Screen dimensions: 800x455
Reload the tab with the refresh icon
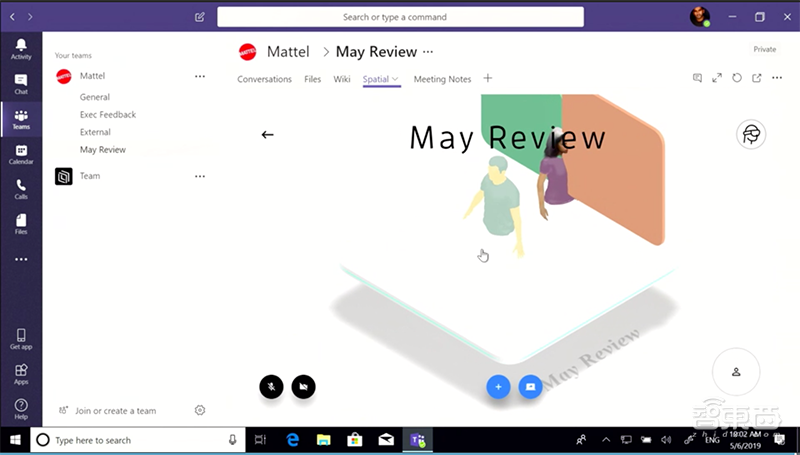click(x=737, y=79)
